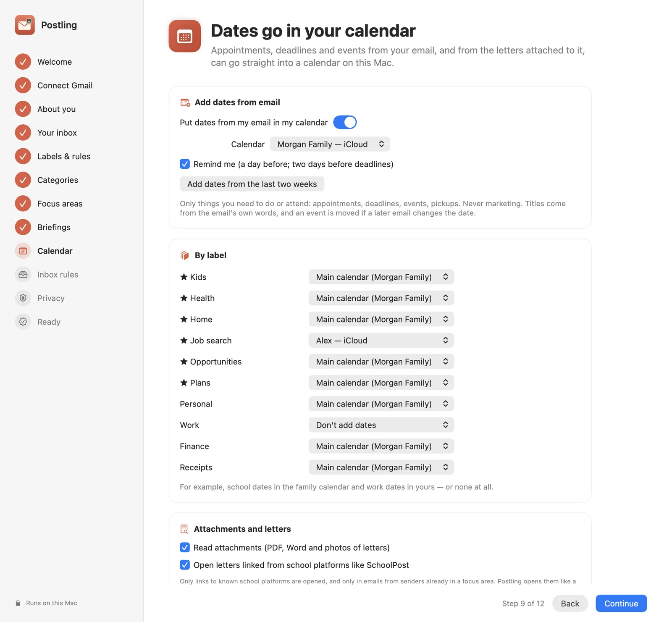Screen dimensions: 672x622
Task: Uncheck Read attachments checkbox
Action: point(185,548)
